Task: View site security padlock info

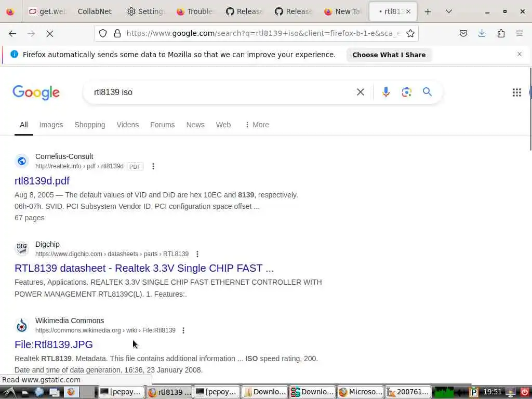Action: tap(117, 33)
